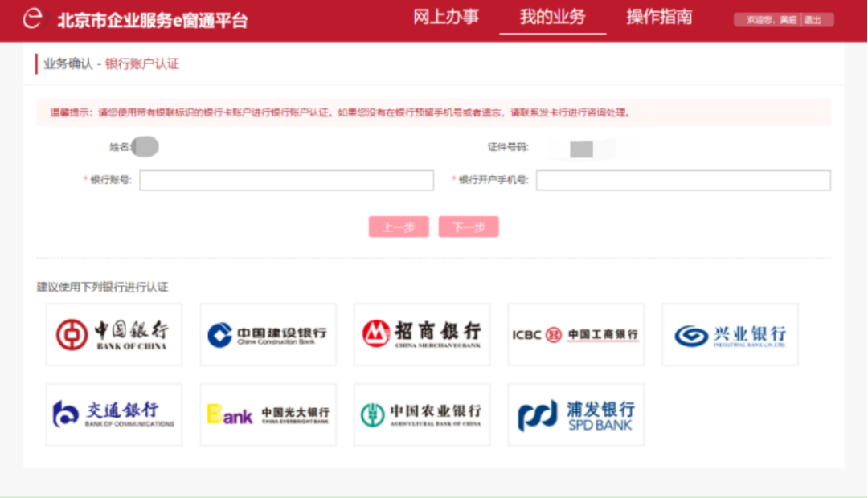Select the ICBC 中国工商银行 logo

576,334
